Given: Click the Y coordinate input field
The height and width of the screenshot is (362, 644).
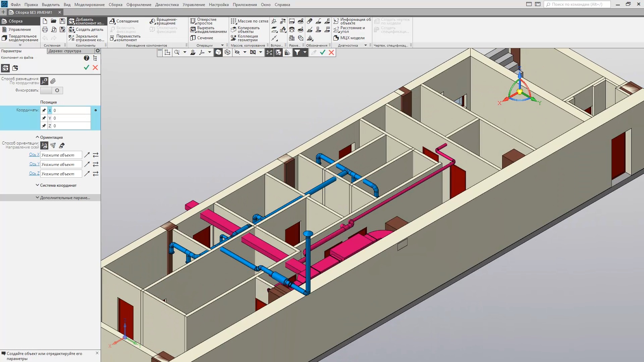Looking at the screenshot, I should [71, 118].
